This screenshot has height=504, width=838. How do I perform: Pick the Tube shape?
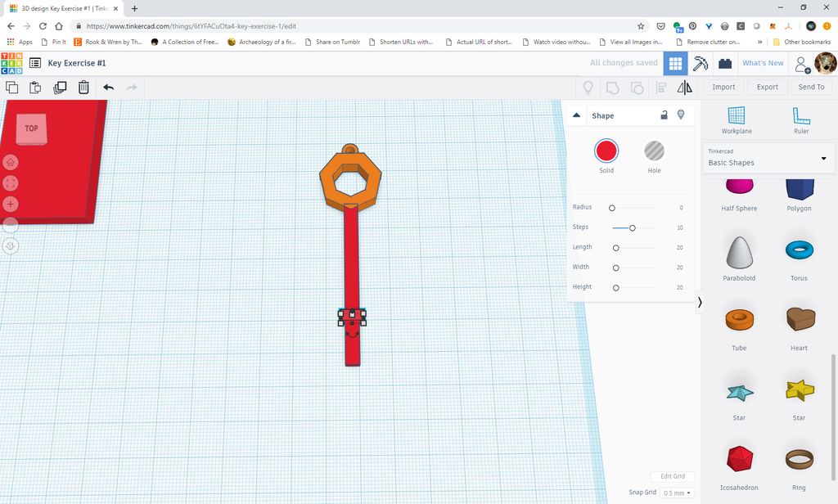coord(739,328)
